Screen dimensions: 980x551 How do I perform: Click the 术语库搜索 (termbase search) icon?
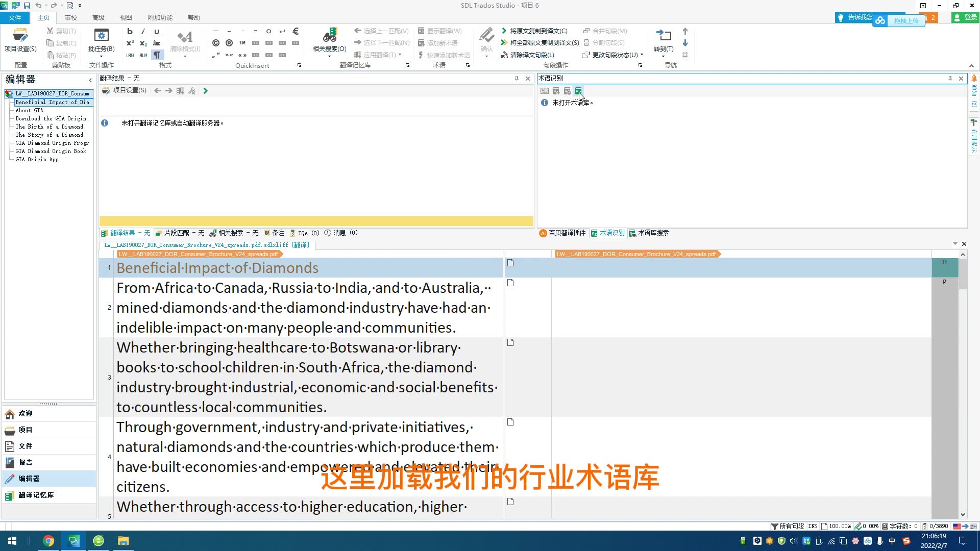point(633,233)
